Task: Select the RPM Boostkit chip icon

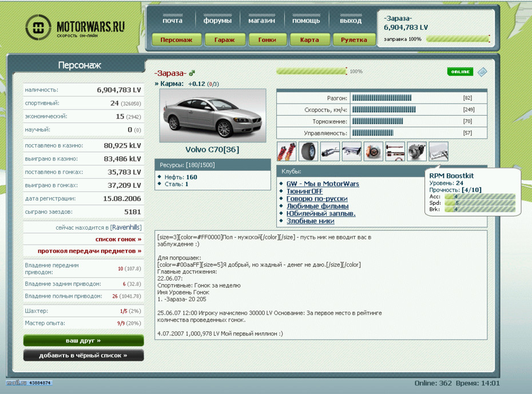Action: (x=439, y=151)
